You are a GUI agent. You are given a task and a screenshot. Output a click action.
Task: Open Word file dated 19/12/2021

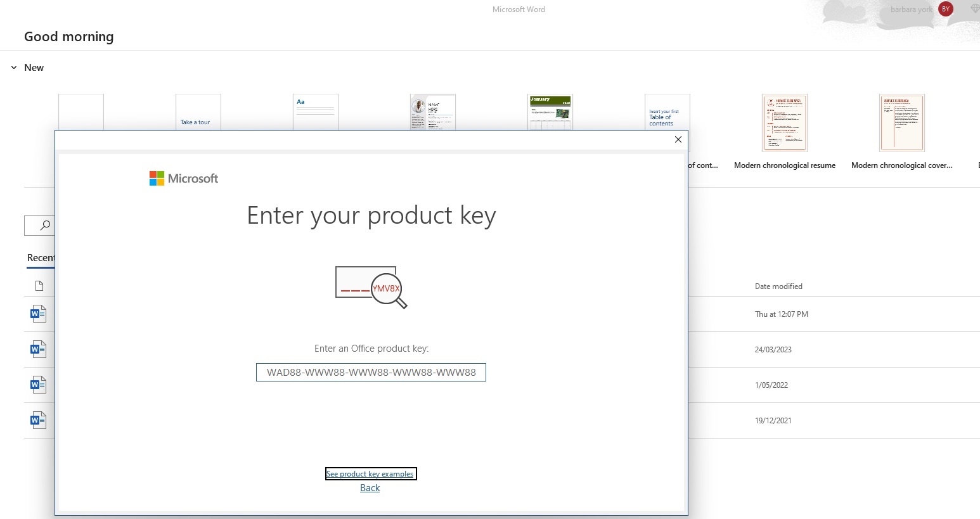pyautogui.click(x=39, y=420)
